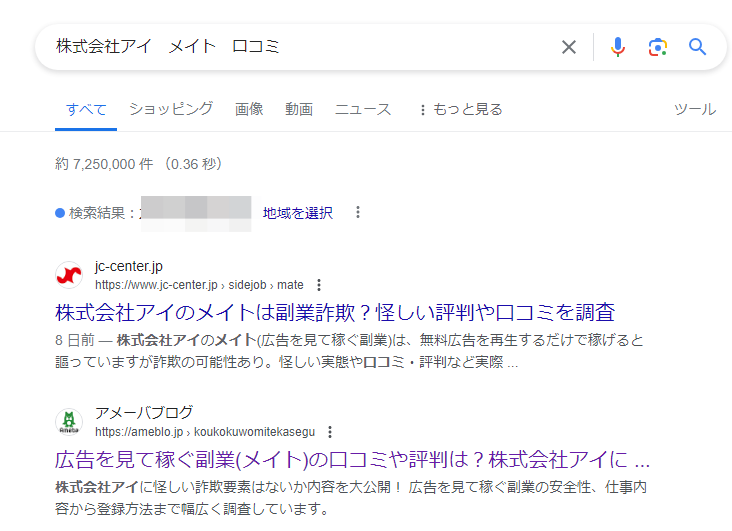Open result 広告を見て稼ぐ副業(メイト)の口コミや評判は？
This screenshot has width=732, height=531.
click(x=352, y=460)
